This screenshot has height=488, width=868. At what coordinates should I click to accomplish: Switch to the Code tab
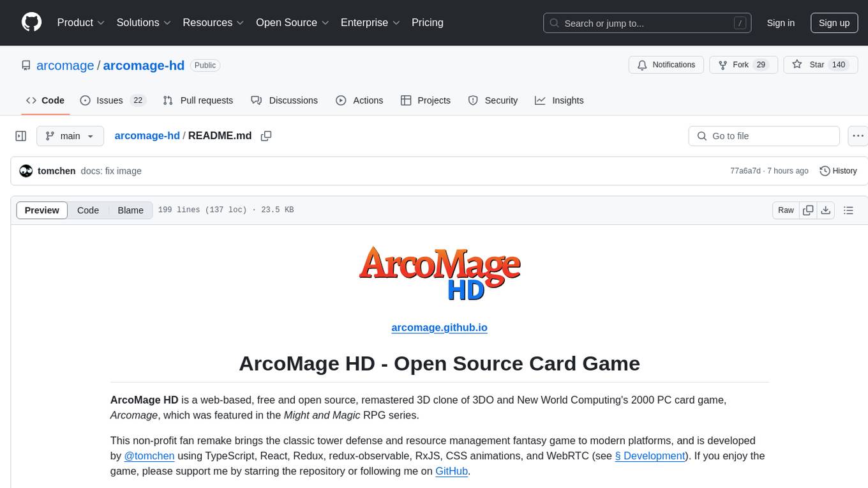click(x=45, y=100)
